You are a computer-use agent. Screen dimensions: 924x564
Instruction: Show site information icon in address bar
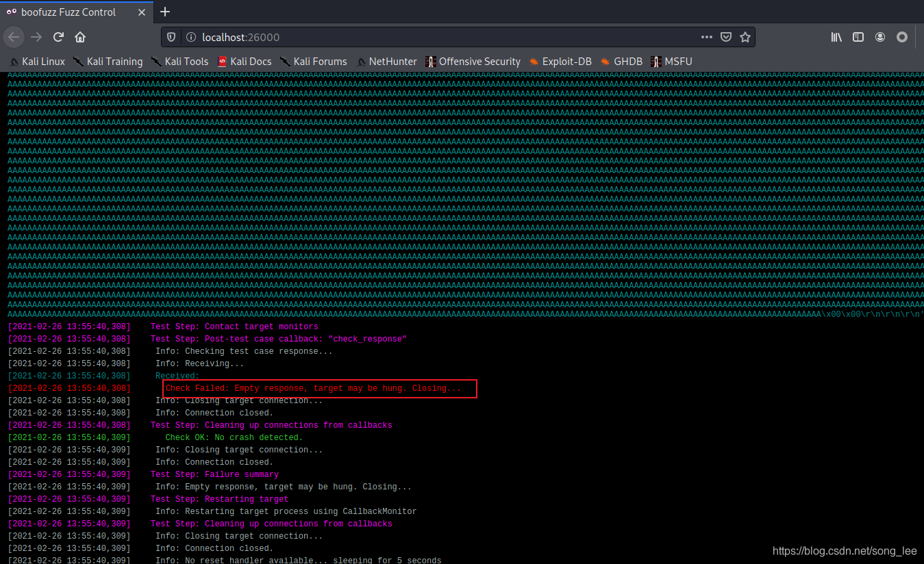point(191,37)
